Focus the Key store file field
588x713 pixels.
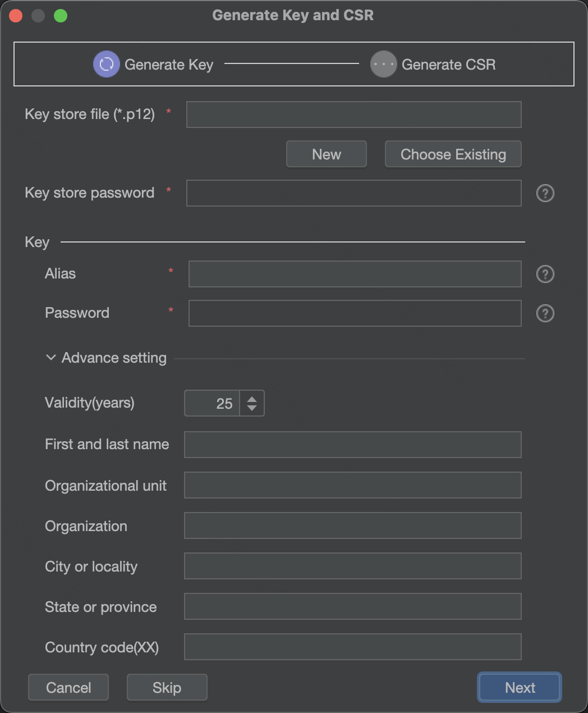(x=353, y=115)
